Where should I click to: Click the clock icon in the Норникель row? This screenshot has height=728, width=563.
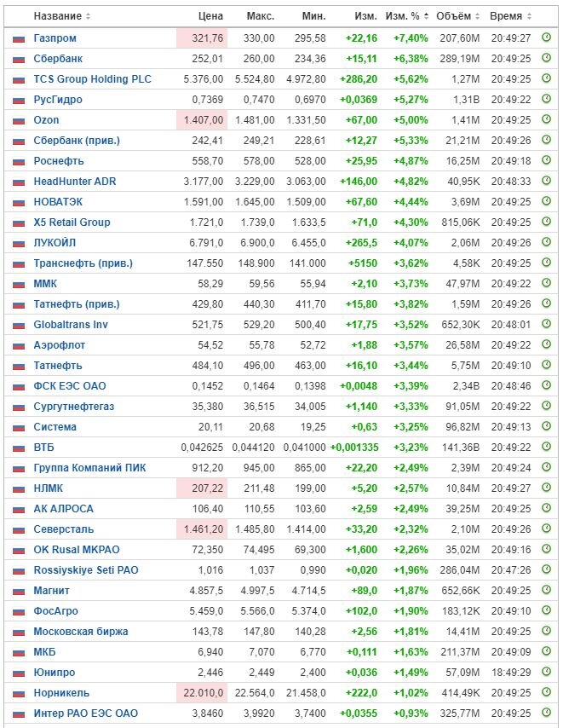click(546, 692)
